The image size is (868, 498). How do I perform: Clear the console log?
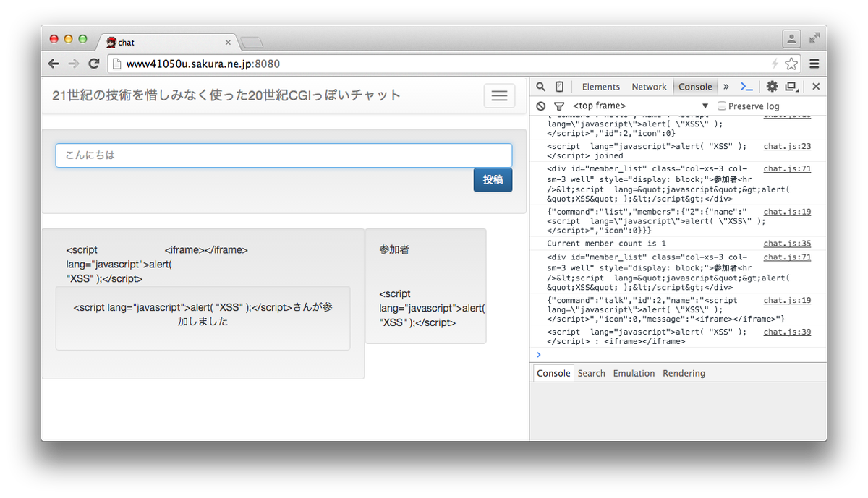[x=540, y=106]
